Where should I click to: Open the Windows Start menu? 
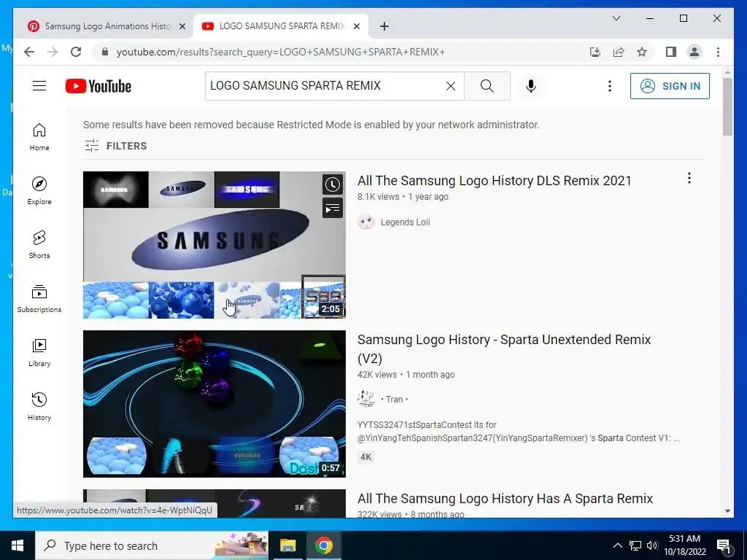tap(18, 545)
